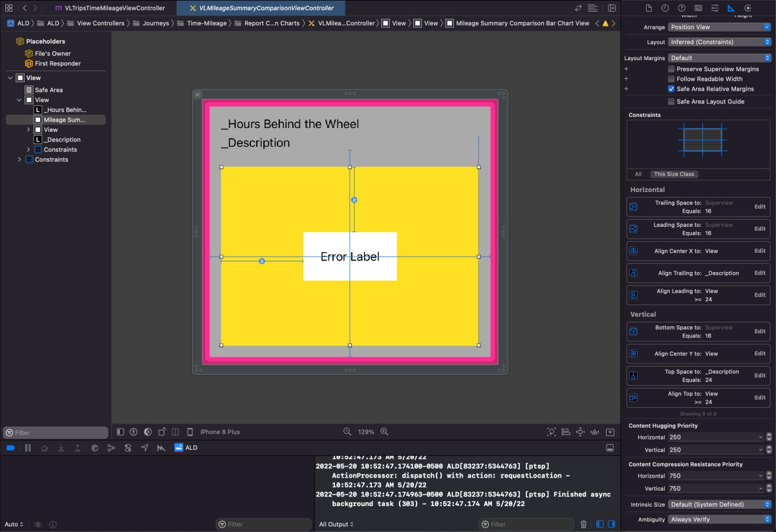Open Debug View Hierarchy
The height and width of the screenshot is (532, 776).
94,448
